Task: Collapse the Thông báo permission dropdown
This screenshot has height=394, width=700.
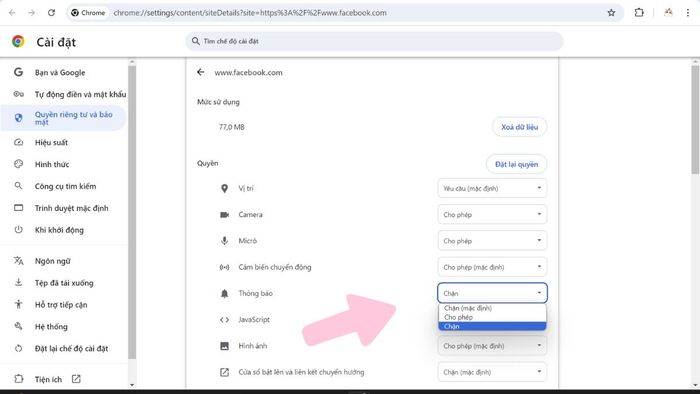Action: (492, 293)
